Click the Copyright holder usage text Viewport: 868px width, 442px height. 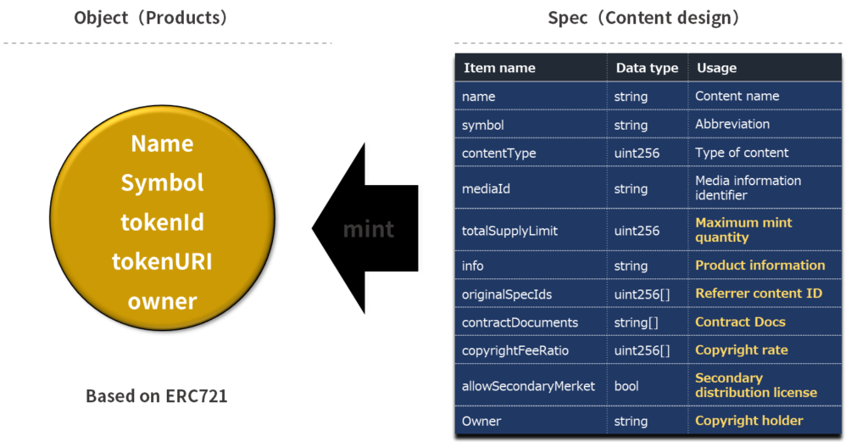749,421
